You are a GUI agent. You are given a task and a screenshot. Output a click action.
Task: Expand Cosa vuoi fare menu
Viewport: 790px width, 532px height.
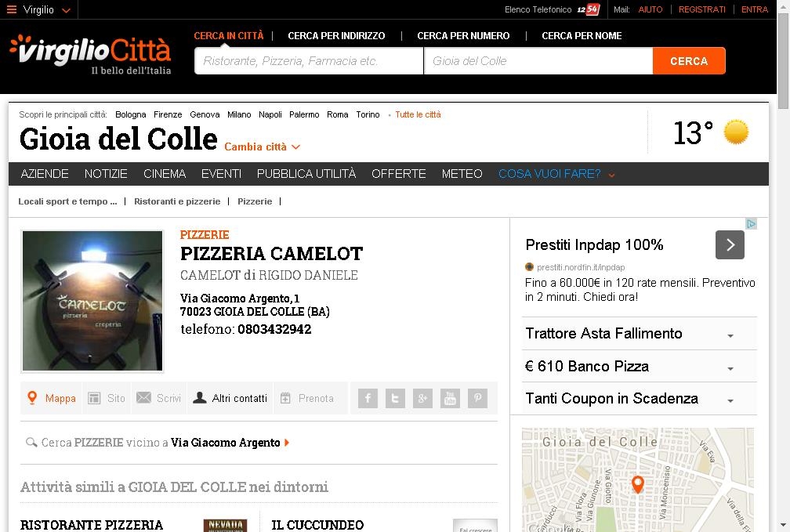coord(556,174)
